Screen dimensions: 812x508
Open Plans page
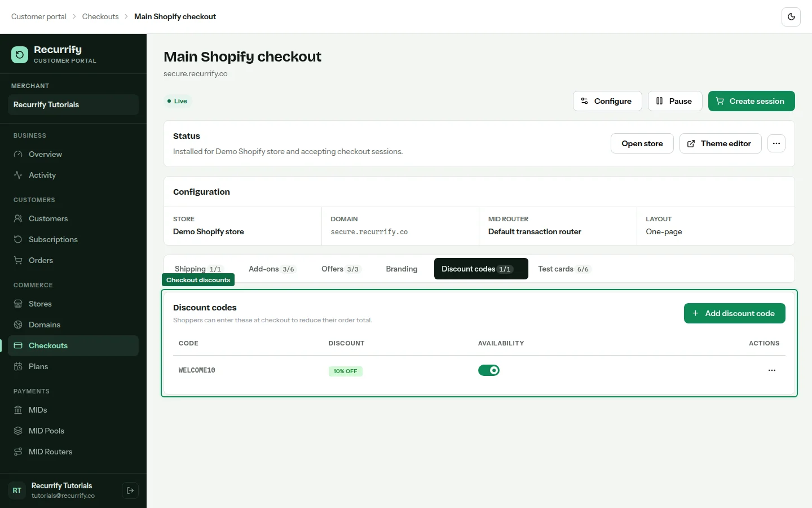point(73,366)
